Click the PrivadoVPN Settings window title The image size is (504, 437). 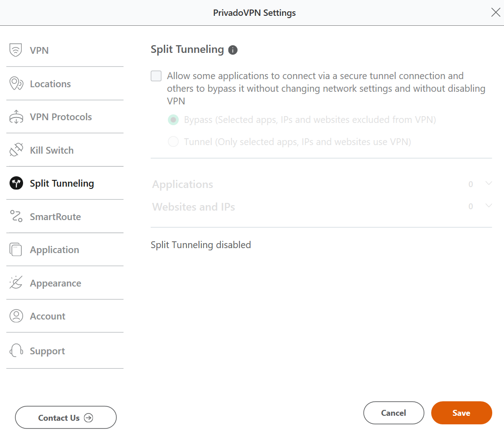pos(254,13)
